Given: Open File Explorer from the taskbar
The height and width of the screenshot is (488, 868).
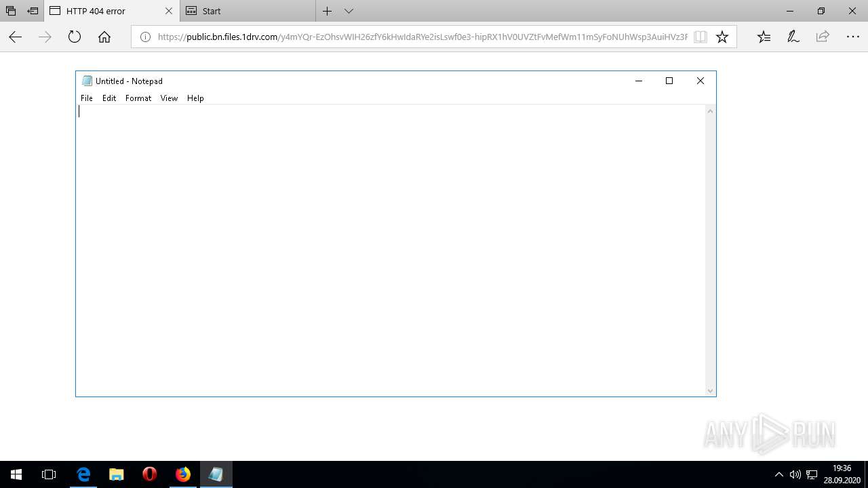Looking at the screenshot, I should [117, 474].
